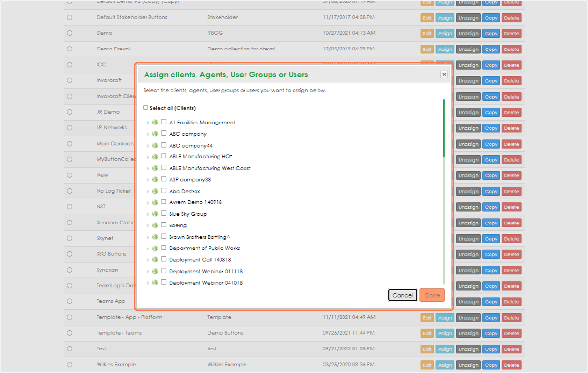Copy the Template - Teams collection
This screenshot has height=373, width=588.
click(x=491, y=333)
